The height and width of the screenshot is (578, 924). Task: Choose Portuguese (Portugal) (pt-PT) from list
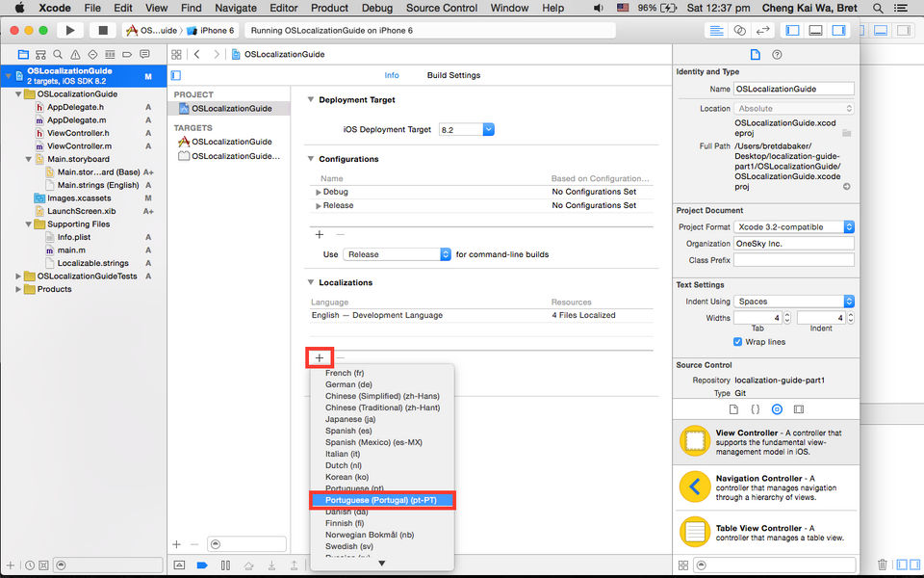point(382,500)
